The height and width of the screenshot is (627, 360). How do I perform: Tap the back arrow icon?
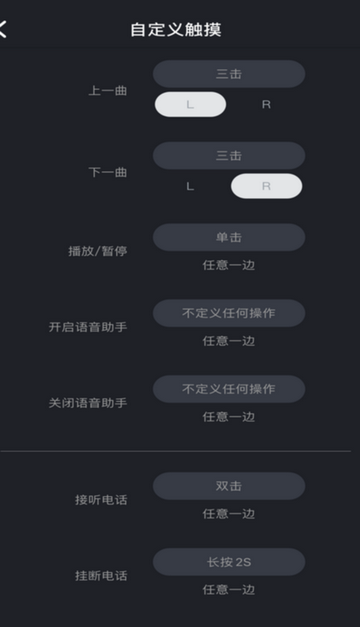[x=3, y=29]
